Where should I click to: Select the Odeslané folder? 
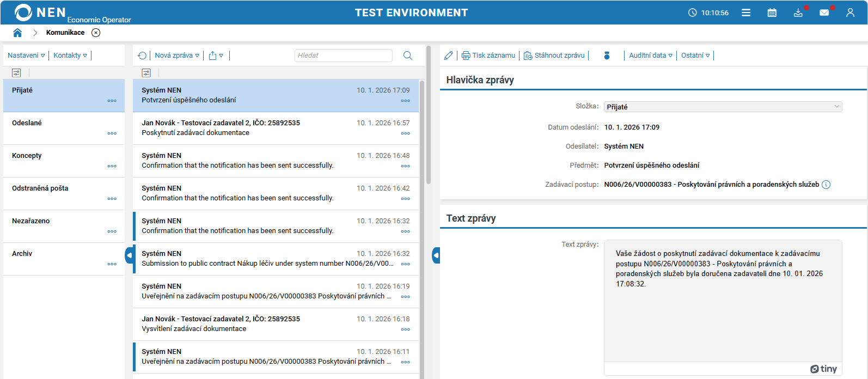click(27, 123)
